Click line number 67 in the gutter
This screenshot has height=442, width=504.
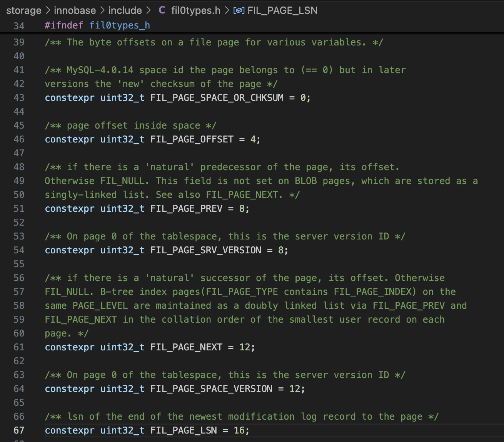pyautogui.click(x=19, y=430)
